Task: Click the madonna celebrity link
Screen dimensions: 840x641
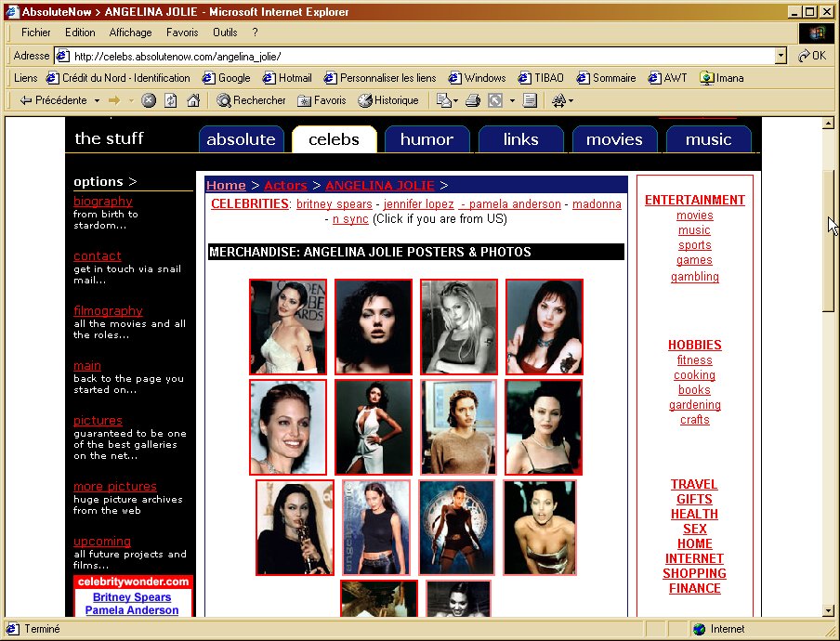Action: click(x=597, y=204)
